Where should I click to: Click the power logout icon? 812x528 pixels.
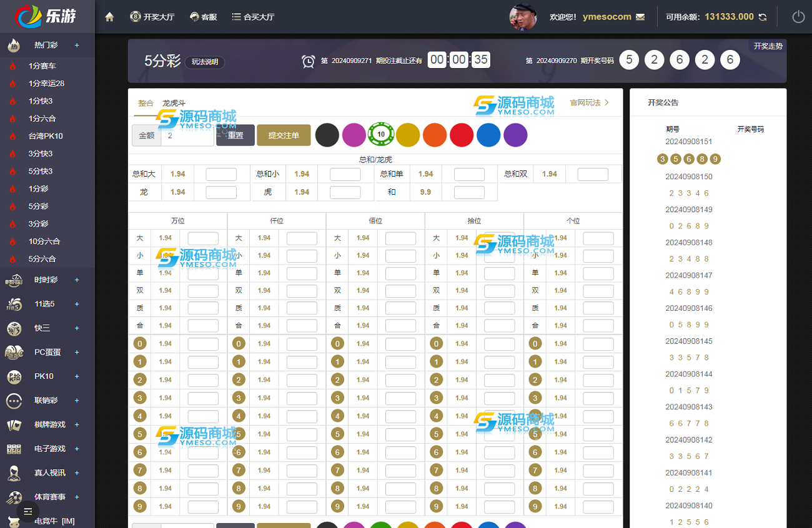798,17
